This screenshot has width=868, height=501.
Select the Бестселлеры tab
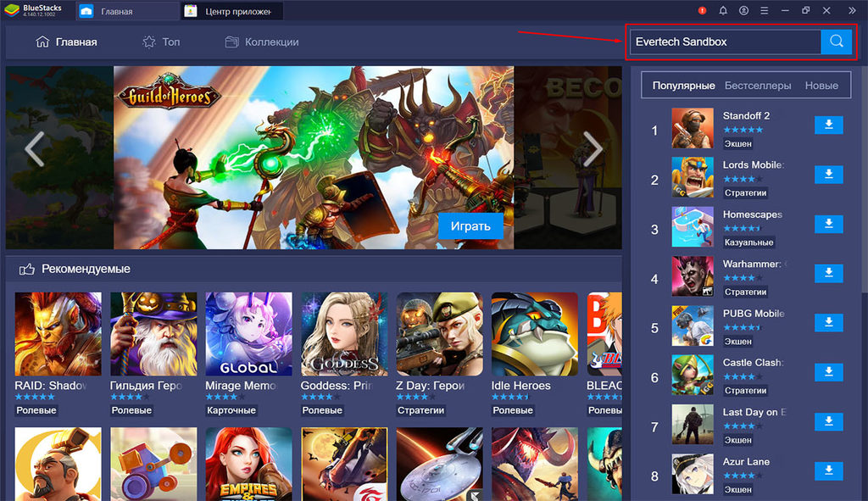pos(758,86)
